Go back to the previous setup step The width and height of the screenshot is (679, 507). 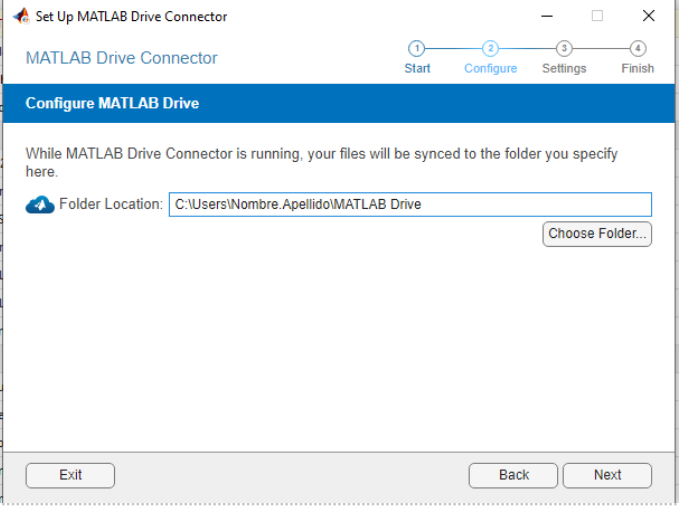click(513, 475)
